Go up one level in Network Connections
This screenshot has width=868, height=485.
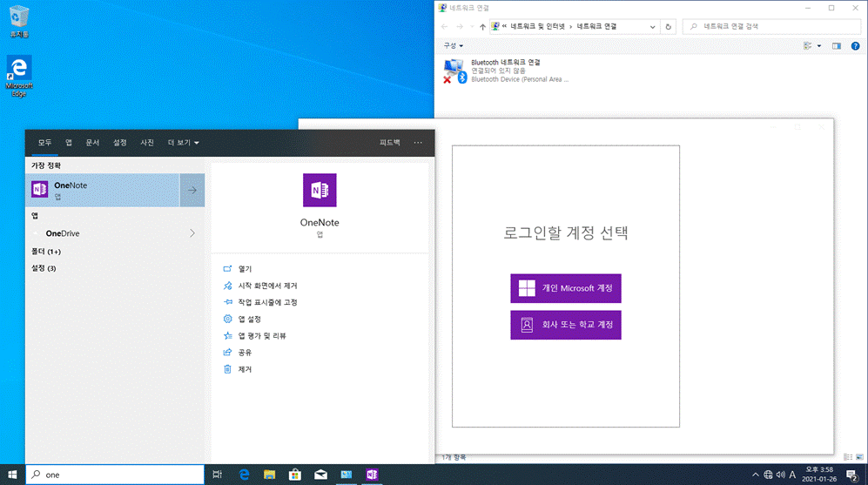(x=482, y=27)
